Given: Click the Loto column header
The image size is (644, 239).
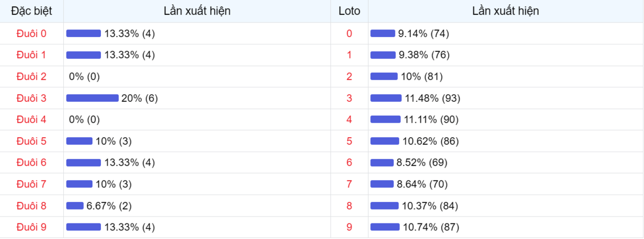Looking at the screenshot, I should click(x=349, y=11).
